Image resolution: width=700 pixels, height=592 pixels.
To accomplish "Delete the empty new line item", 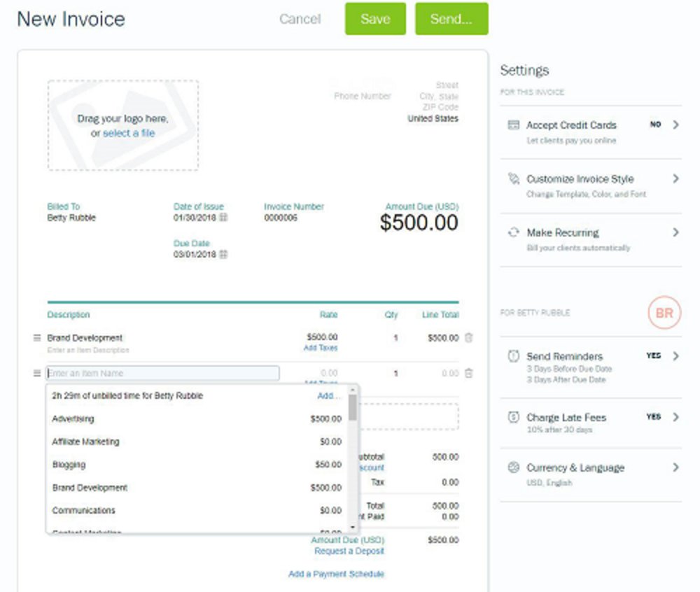I will (469, 373).
